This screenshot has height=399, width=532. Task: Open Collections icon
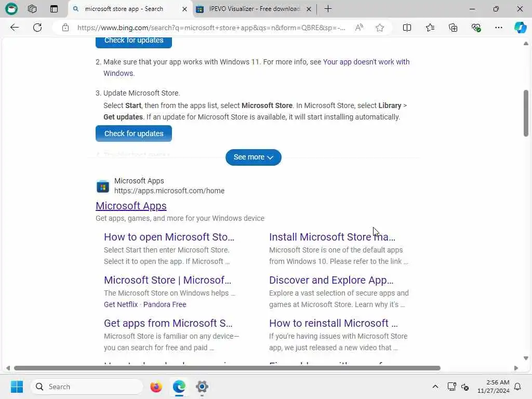point(453,28)
